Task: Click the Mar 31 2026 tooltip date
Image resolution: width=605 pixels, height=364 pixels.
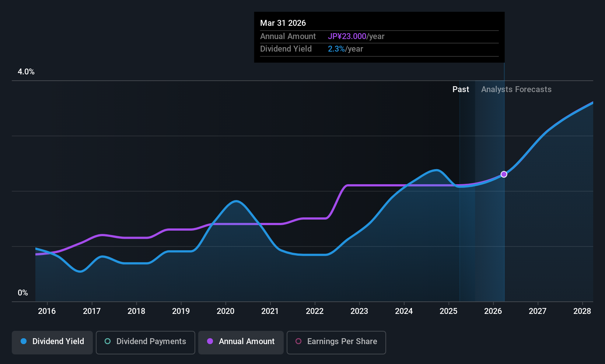Action: point(283,23)
